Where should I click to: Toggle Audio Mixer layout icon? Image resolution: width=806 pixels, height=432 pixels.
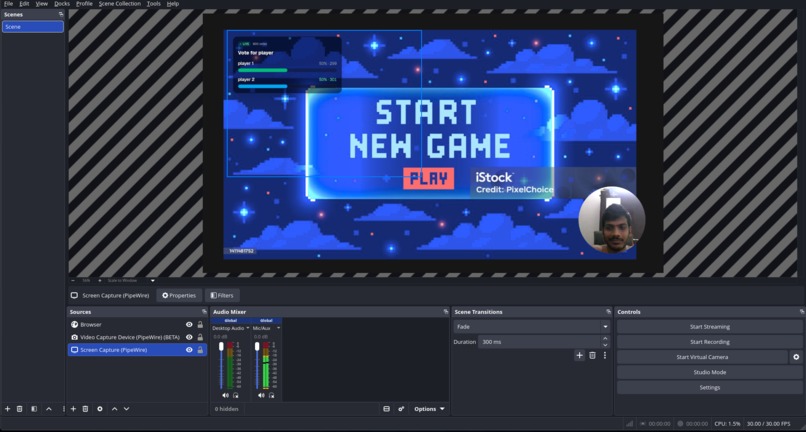pyautogui.click(x=387, y=409)
